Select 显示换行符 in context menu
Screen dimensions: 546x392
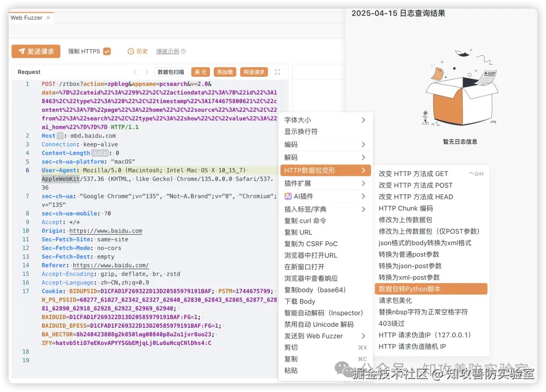326,132
